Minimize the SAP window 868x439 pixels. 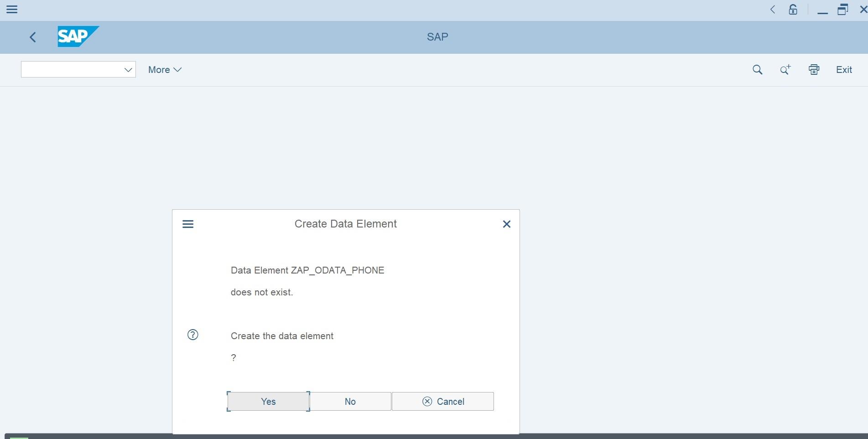tap(822, 9)
